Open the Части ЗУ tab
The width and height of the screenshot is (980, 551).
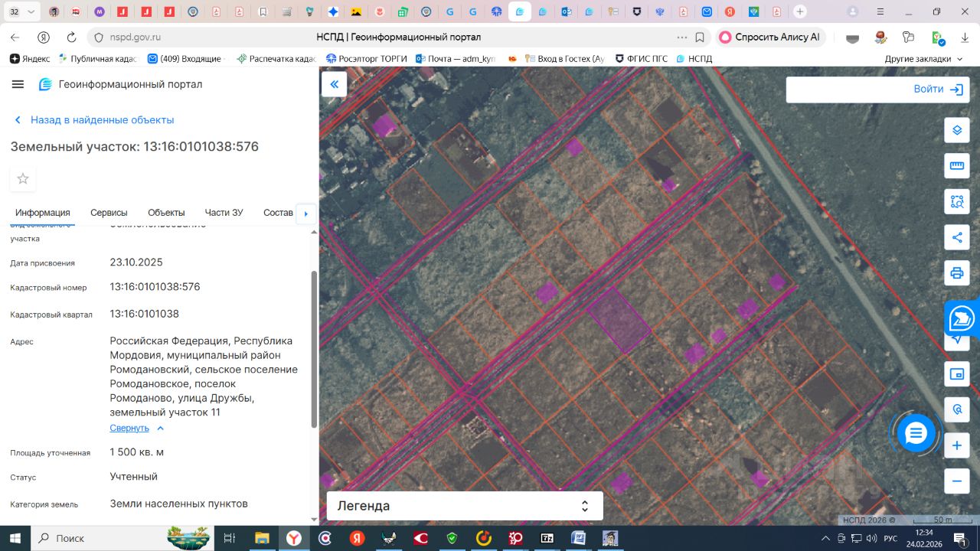224,213
